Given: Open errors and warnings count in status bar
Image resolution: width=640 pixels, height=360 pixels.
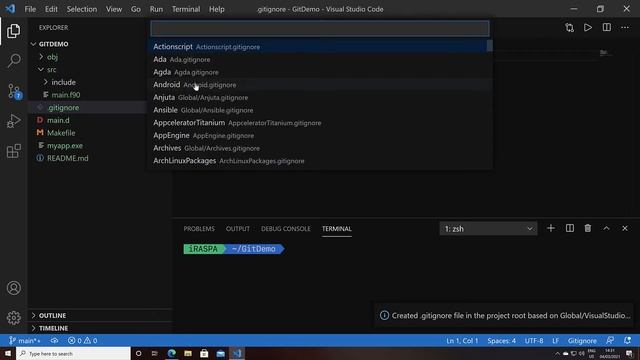Looking at the screenshot, I should tap(82, 340).
